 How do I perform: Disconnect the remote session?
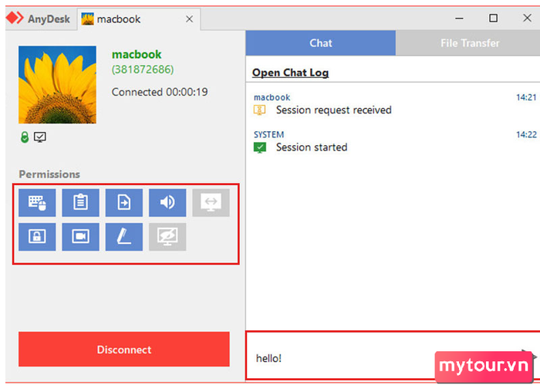[124, 350]
